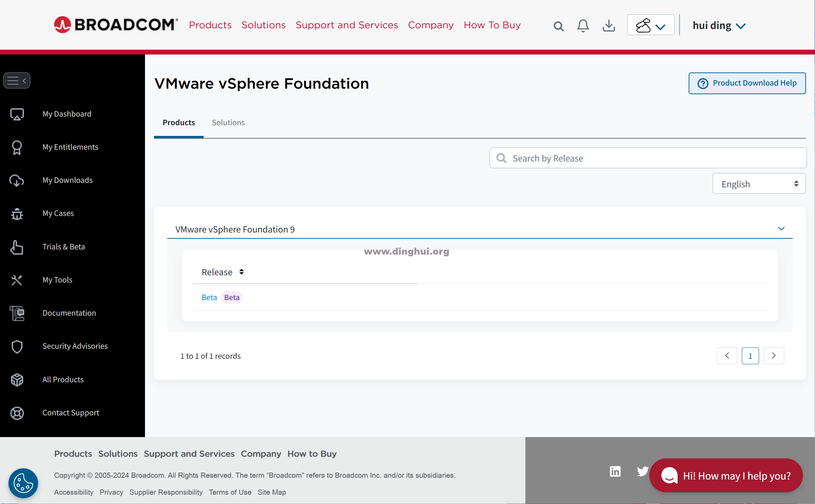The width and height of the screenshot is (815, 504).
Task: Click the Security Advisories shield icon
Action: click(17, 346)
